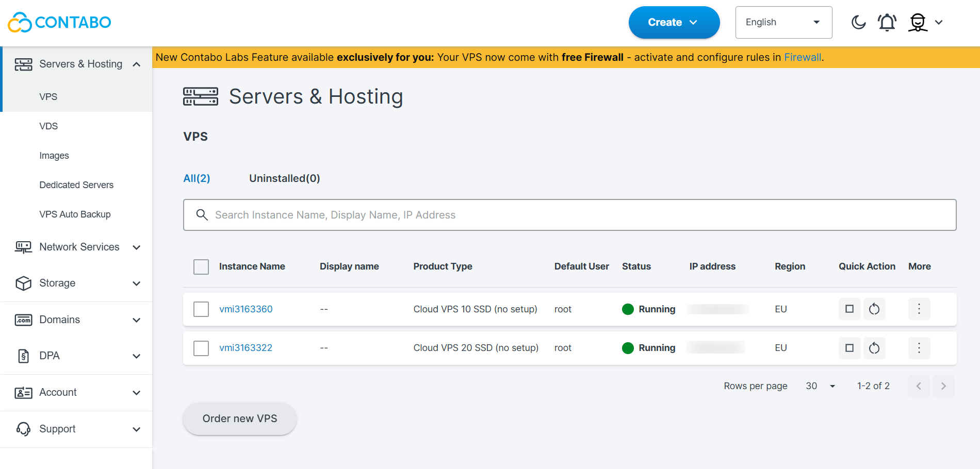Click Domains .com icon in sidebar
The width and height of the screenshot is (980, 469).
point(23,320)
